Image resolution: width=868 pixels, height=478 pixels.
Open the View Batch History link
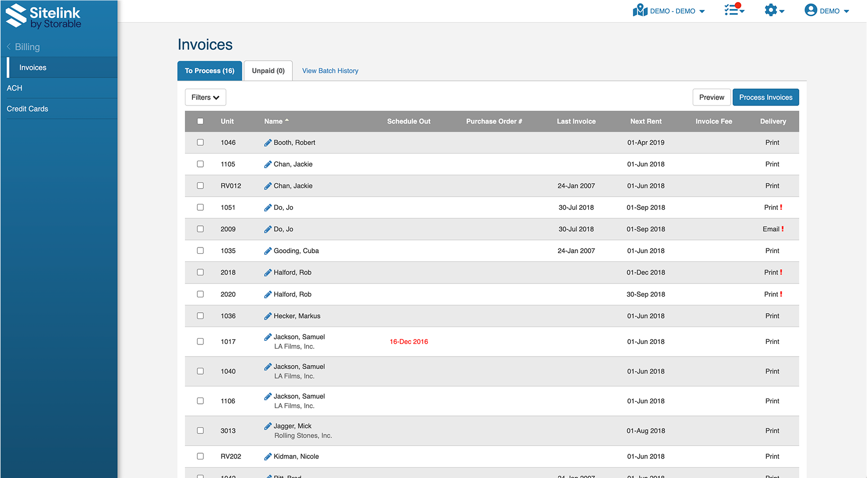coord(330,71)
